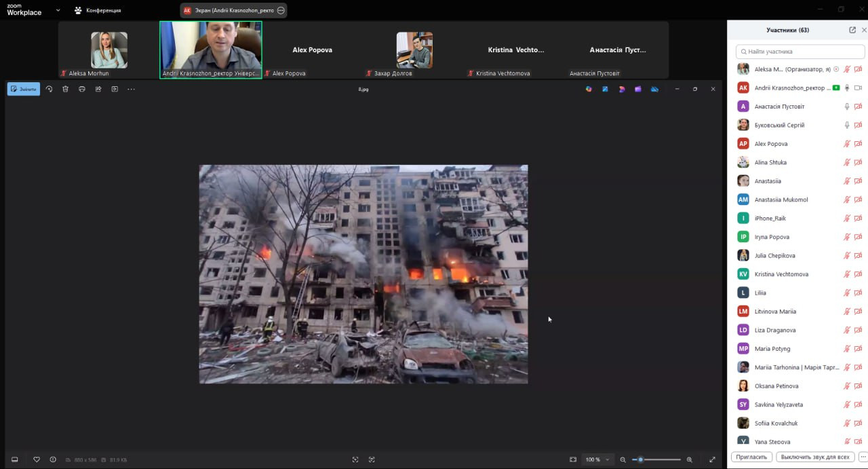Click the Найти участника search field
The image size is (868, 469).
click(800, 52)
